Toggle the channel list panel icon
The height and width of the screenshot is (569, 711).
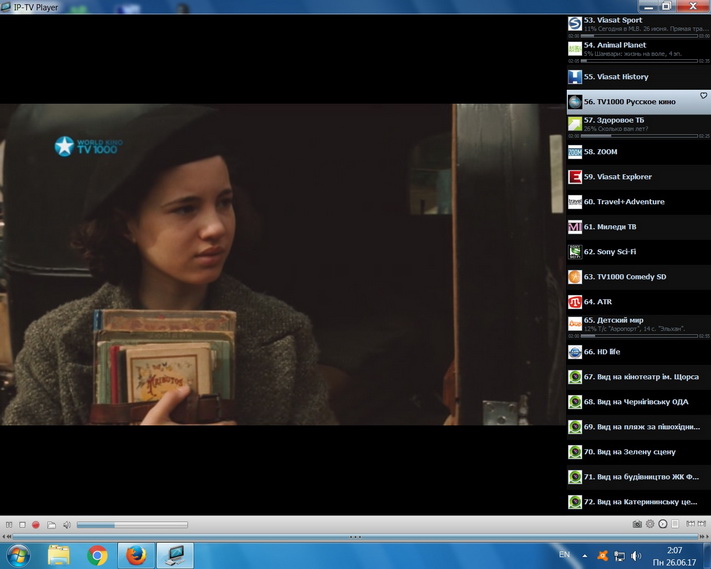coord(675,524)
